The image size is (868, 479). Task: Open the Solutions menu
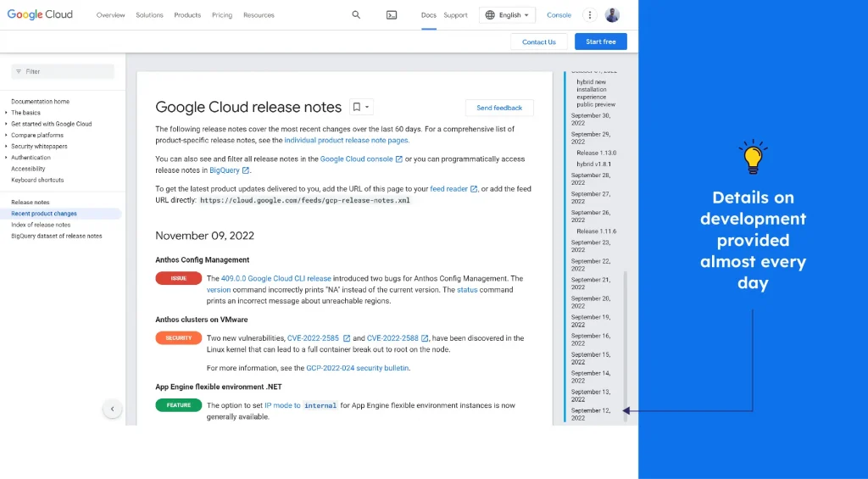click(149, 15)
